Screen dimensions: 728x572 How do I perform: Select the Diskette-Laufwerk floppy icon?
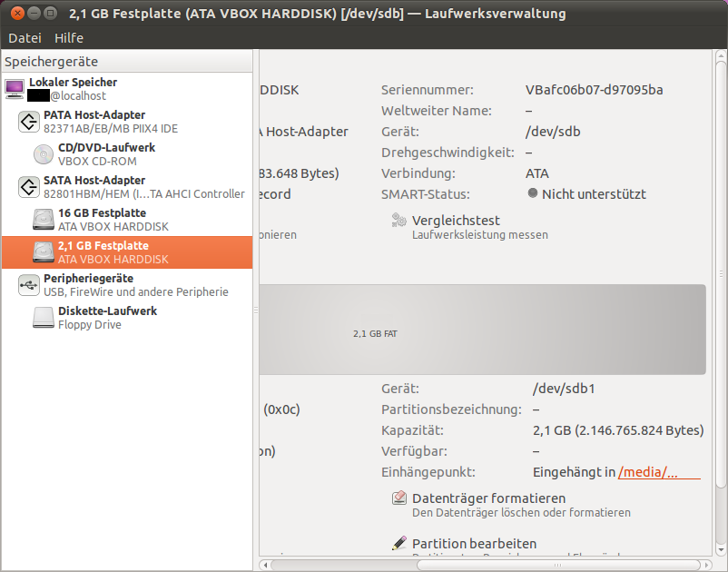coord(44,318)
